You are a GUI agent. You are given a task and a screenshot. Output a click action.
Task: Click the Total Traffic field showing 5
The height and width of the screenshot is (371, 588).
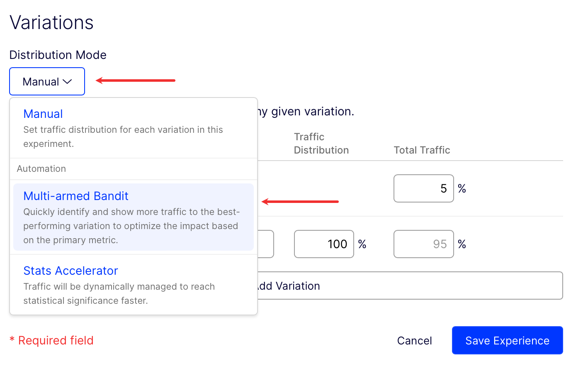pyautogui.click(x=423, y=188)
